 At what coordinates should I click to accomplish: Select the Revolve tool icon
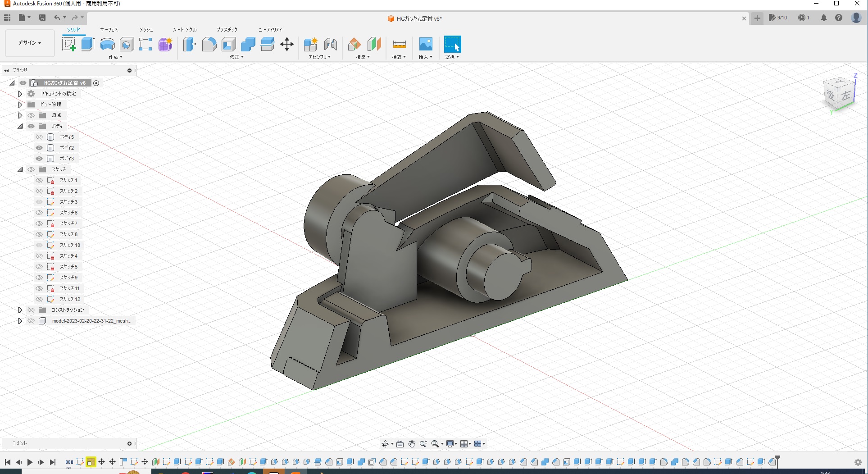(x=107, y=44)
